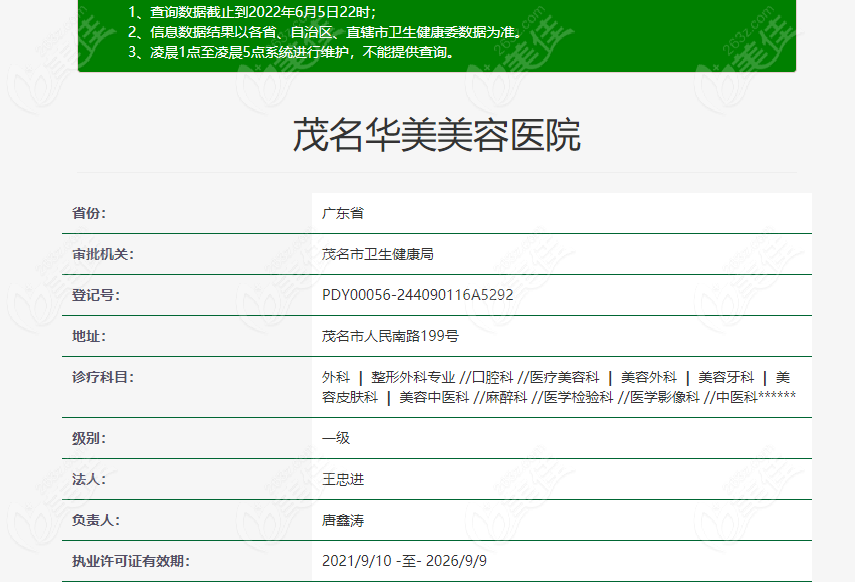The image size is (855, 582).
Task: Select the hospital title 茂名华美美容医院
Action: (x=437, y=135)
